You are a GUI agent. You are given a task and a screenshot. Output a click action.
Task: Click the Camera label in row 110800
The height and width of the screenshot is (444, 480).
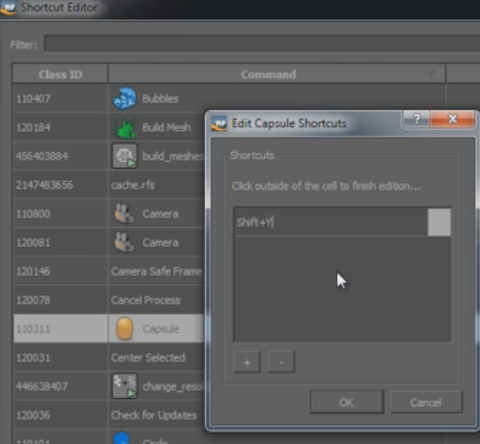coord(160,214)
